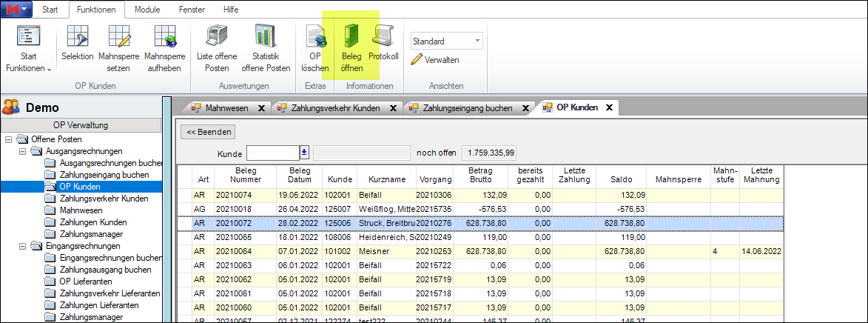Open the Kunde lookup dropdown arrow
Viewport: 868px width, 323px height.
[x=303, y=153]
